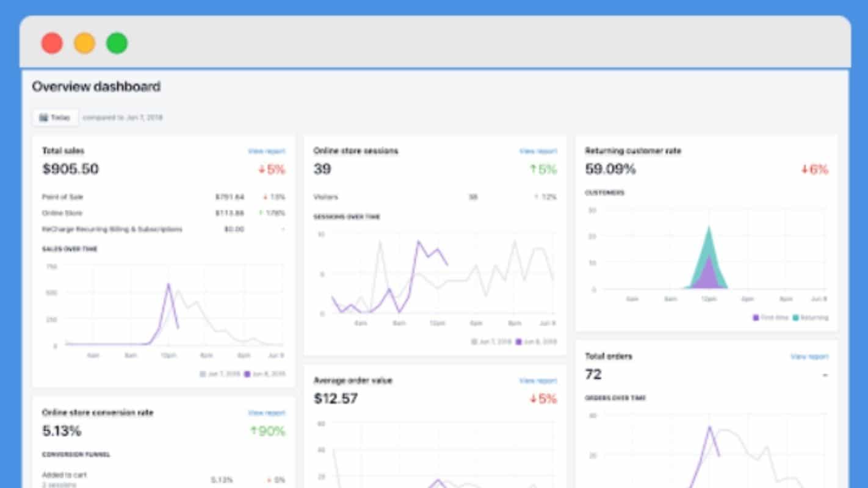Viewport: 868px width, 488px height.
Task: Click the Point of Sale amount $791.64
Action: click(230, 197)
